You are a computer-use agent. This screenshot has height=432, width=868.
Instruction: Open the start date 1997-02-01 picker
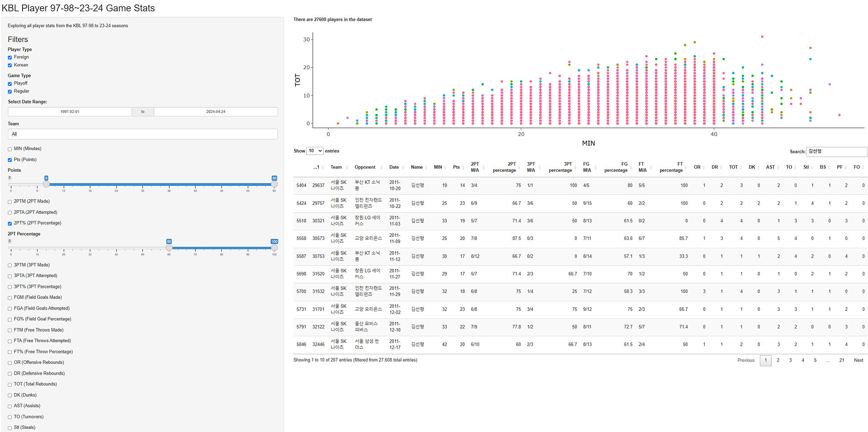[x=70, y=112]
